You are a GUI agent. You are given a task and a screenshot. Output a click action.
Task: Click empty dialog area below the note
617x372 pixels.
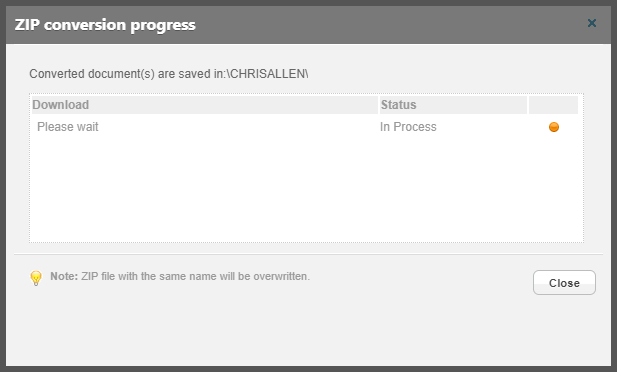275,331
